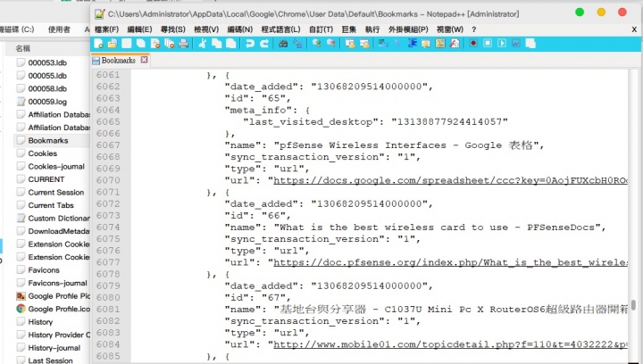Image resolution: width=643 pixels, height=364 pixels.
Task: Select the Cookies file in Explorer
Action: (x=43, y=153)
